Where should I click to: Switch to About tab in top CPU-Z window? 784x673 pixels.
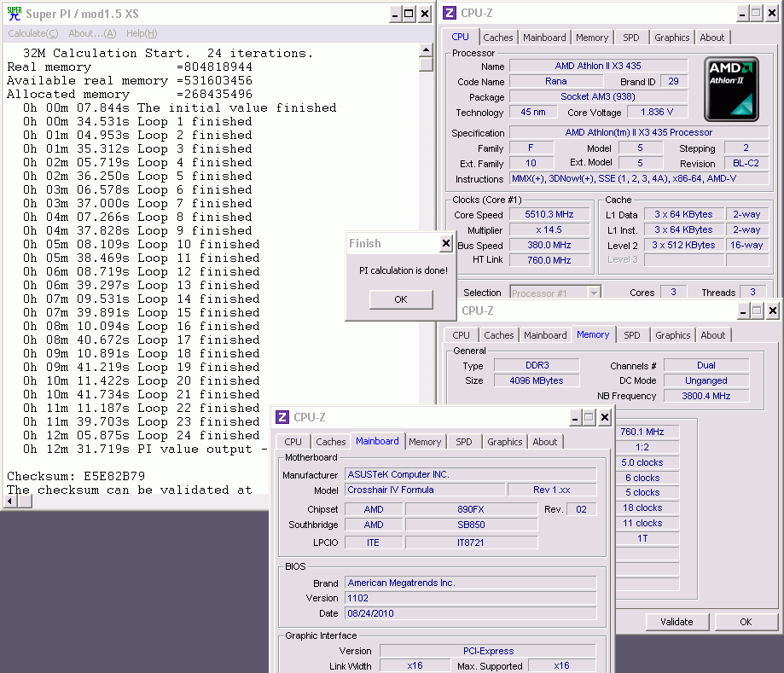pyautogui.click(x=712, y=38)
